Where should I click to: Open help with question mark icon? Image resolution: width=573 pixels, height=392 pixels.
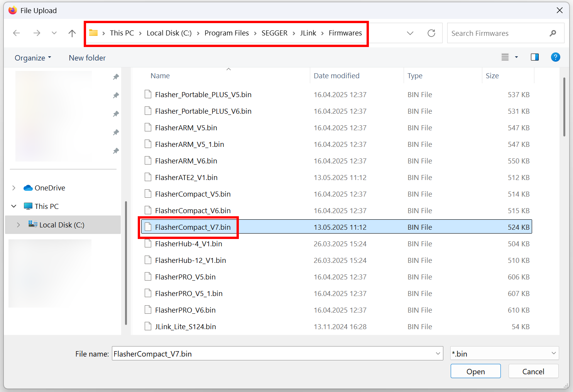[555, 57]
